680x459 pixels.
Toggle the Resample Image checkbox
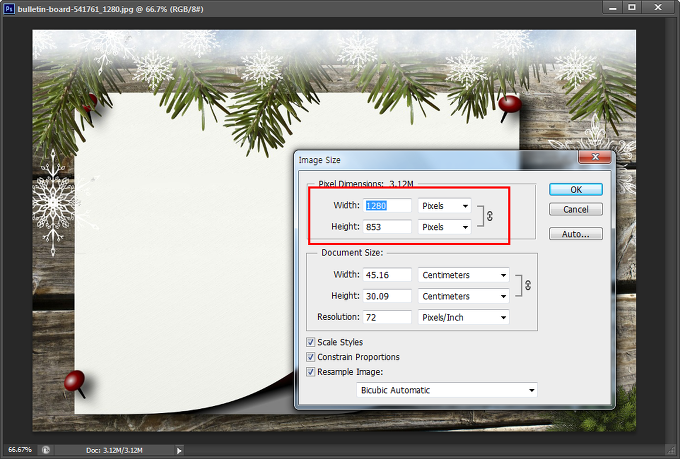coord(311,372)
